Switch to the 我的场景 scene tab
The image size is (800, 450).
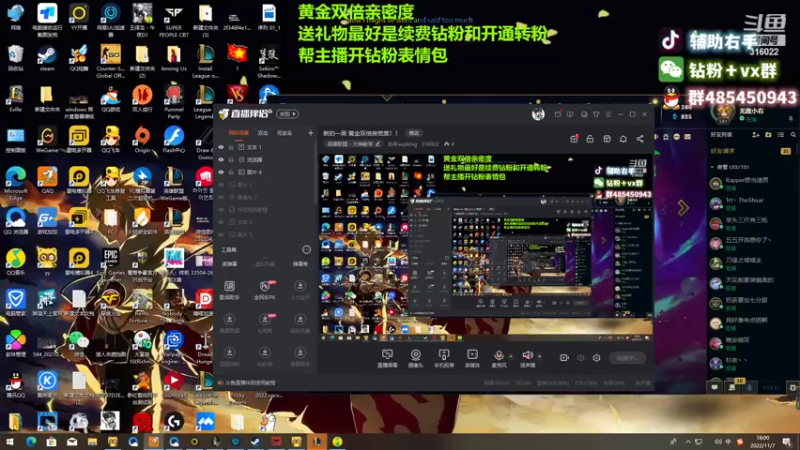238,133
